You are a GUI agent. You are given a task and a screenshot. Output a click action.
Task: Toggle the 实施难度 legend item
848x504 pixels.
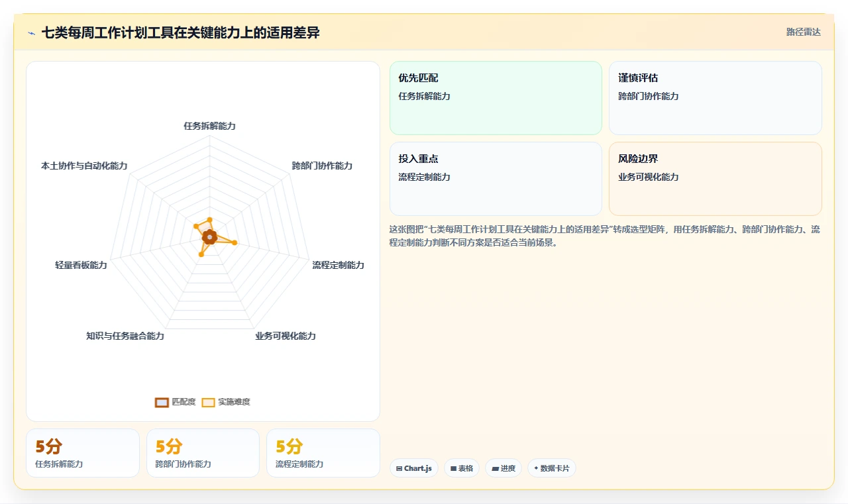click(x=226, y=402)
